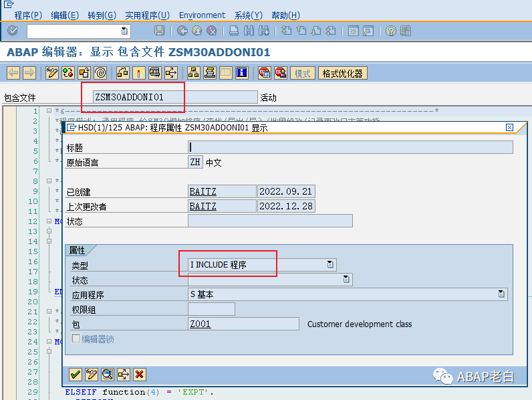The width and height of the screenshot is (532, 400).
Task: Collapse the code block at line 1
Action: point(49,110)
